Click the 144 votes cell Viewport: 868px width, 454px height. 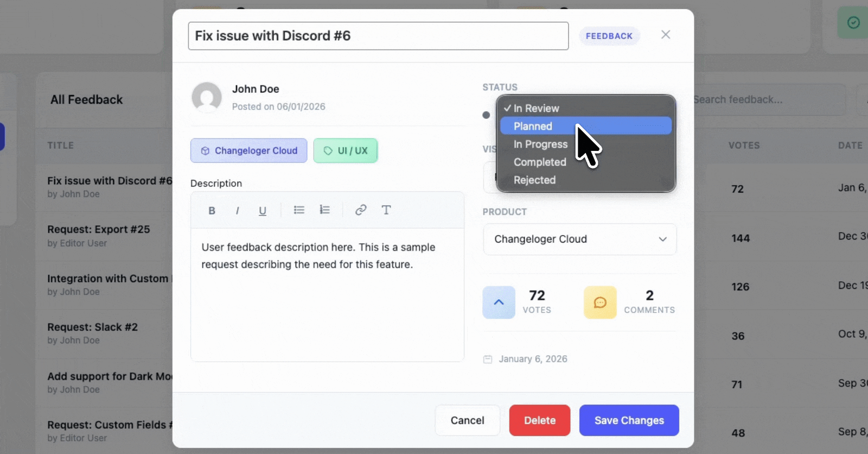click(741, 238)
